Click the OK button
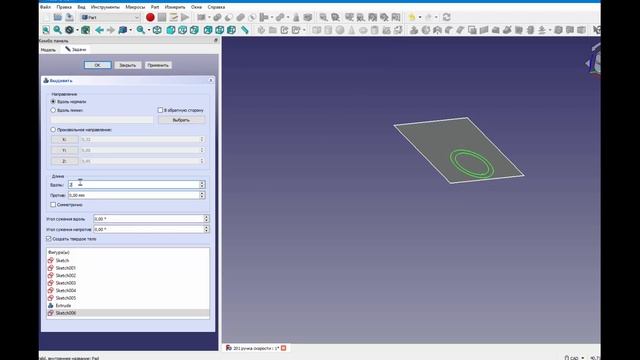This screenshot has width=640, height=360. click(x=98, y=65)
